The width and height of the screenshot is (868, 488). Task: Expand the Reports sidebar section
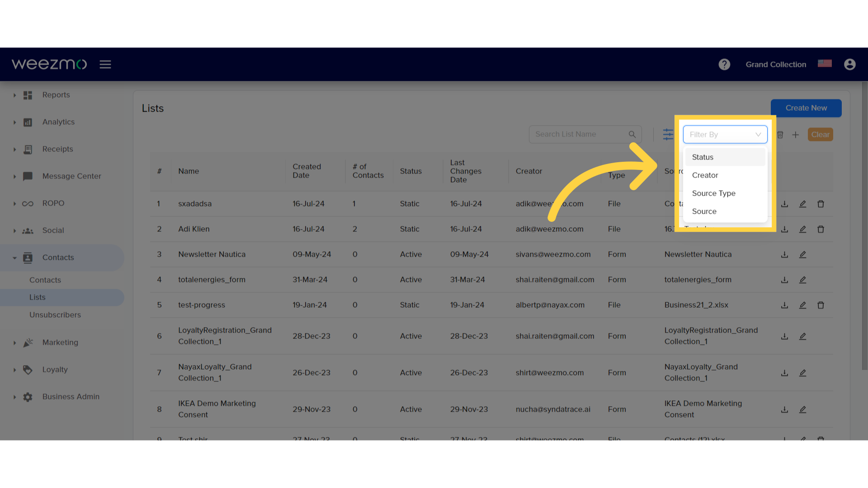tap(14, 95)
